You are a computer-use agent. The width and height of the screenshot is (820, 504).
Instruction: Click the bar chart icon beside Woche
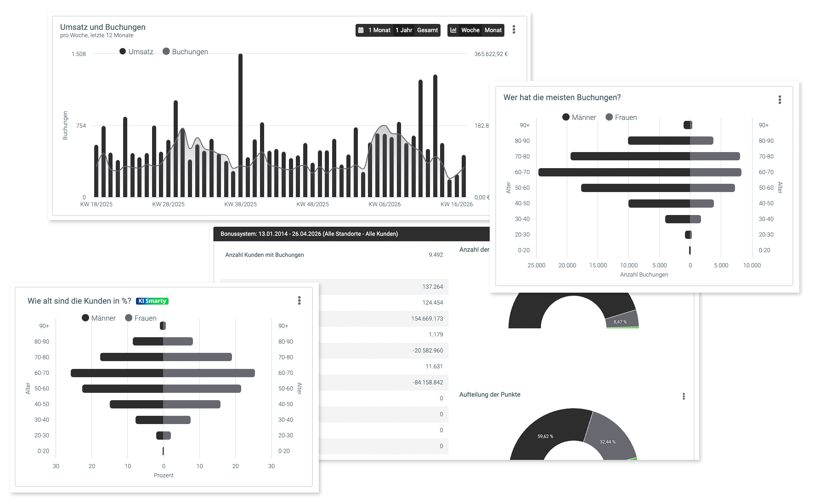(x=453, y=30)
